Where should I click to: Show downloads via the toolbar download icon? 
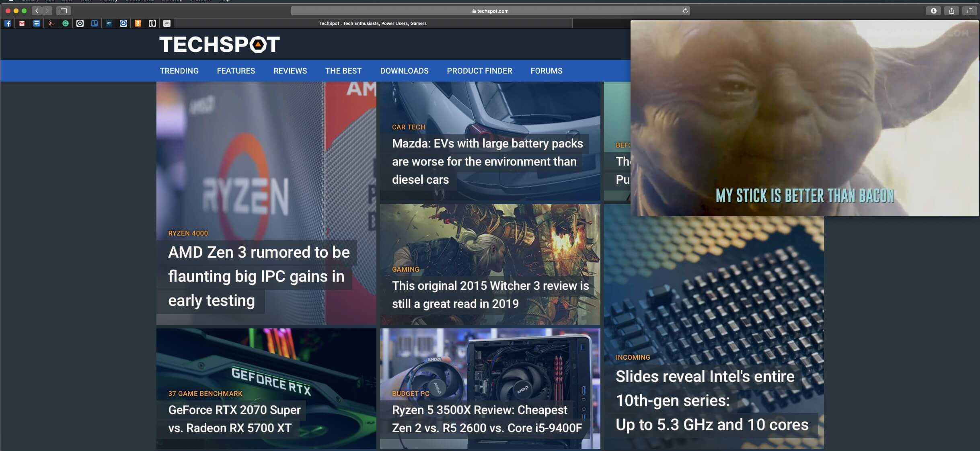934,11
